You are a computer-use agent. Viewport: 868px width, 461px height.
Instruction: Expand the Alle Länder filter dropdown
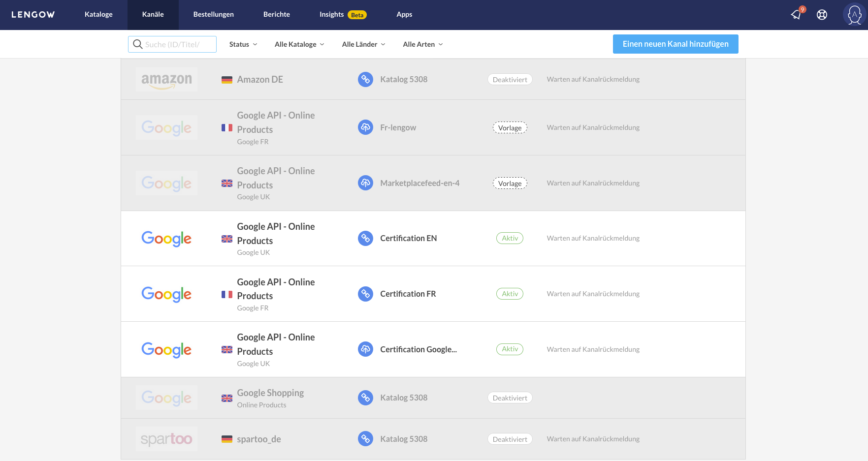(x=363, y=44)
